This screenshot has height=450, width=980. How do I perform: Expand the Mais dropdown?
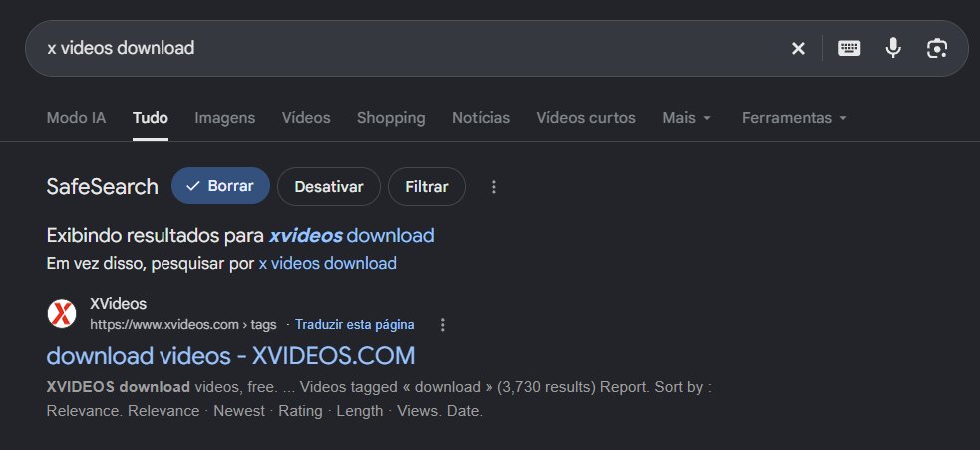coord(686,118)
